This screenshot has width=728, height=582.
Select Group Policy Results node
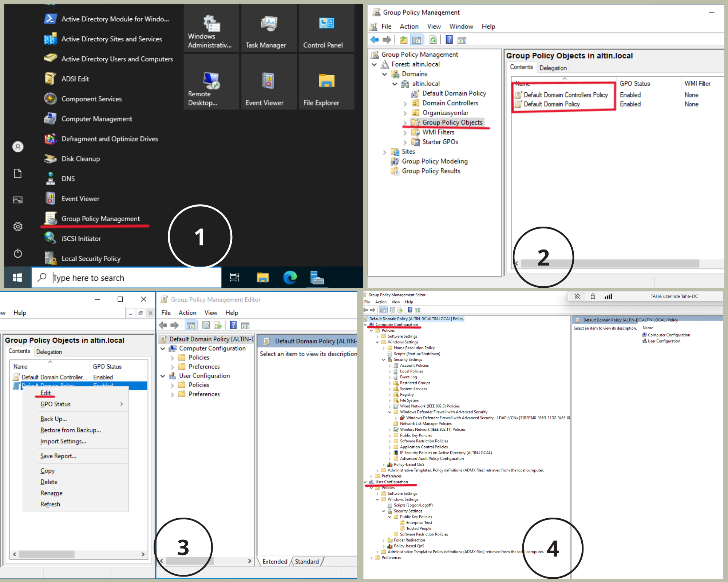[x=431, y=171]
